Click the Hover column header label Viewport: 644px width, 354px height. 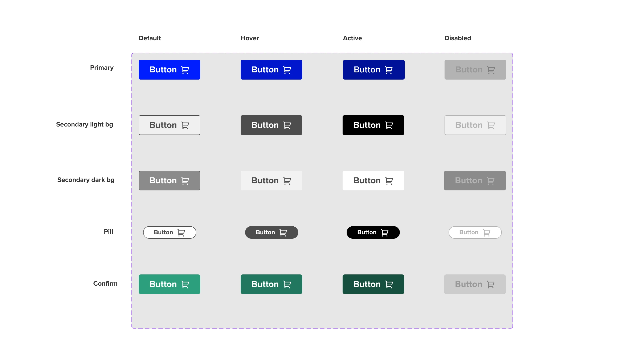click(249, 38)
